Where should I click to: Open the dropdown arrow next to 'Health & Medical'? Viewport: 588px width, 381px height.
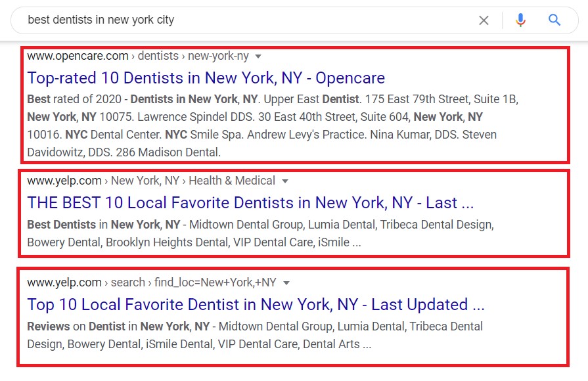point(285,181)
